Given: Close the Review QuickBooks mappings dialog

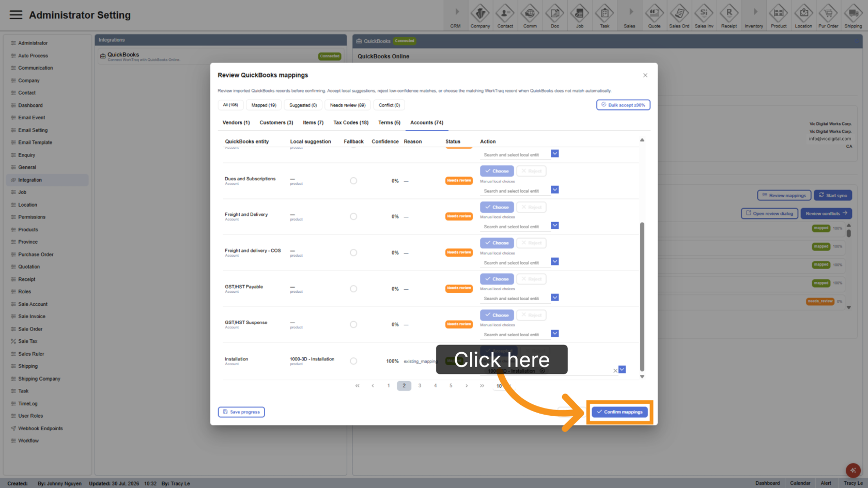Looking at the screenshot, I should click(x=645, y=75).
